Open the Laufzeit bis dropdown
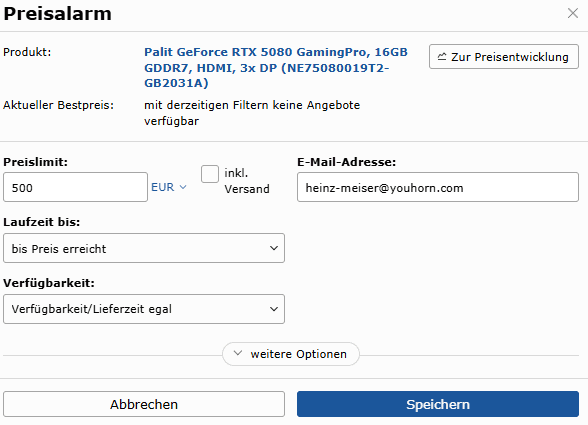 click(144, 248)
